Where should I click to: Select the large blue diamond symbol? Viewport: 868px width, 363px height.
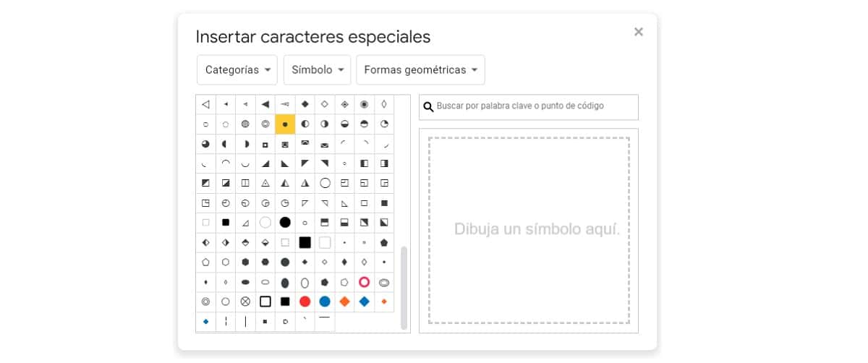tap(365, 302)
